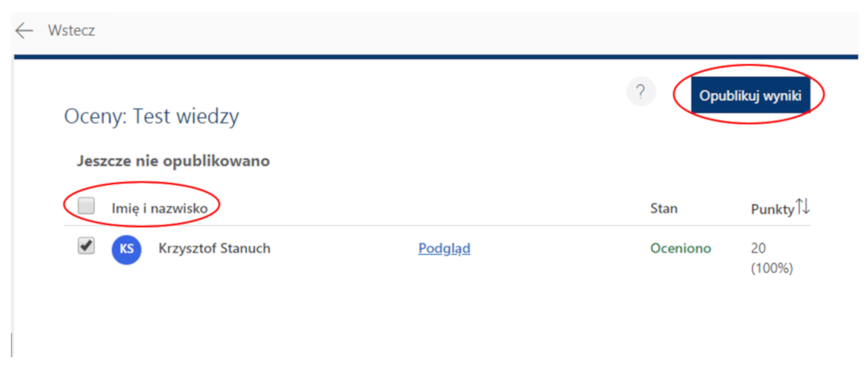The width and height of the screenshot is (868, 370).
Task: Click the empty row space between Podgląd and Oceniono
Action: (560, 248)
